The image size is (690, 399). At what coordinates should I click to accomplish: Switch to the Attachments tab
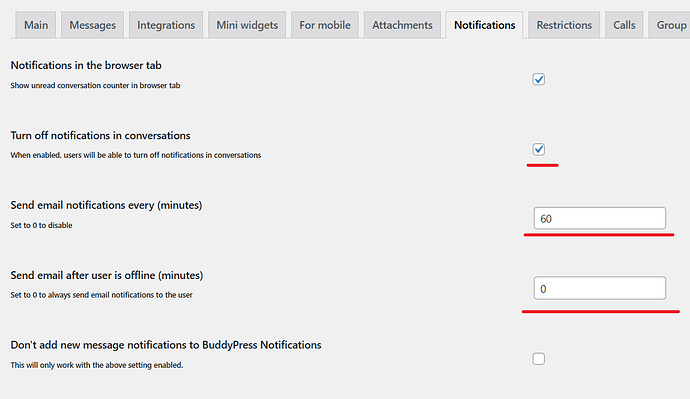(402, 25)
